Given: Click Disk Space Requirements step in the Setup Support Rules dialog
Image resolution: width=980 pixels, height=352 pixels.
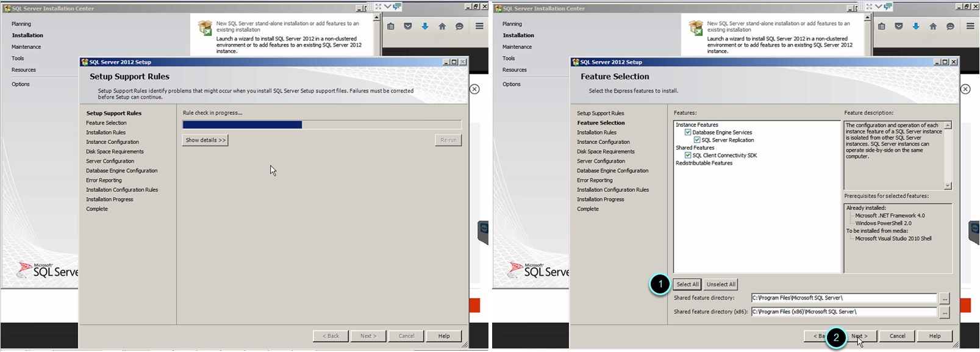Looking at the screenshot, I should (115, 152).
